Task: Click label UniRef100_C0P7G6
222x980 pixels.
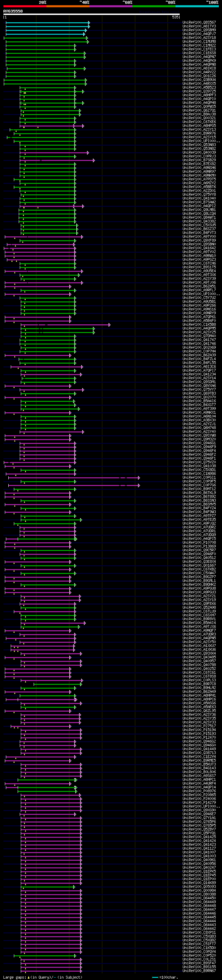Action: pos(199,485)
